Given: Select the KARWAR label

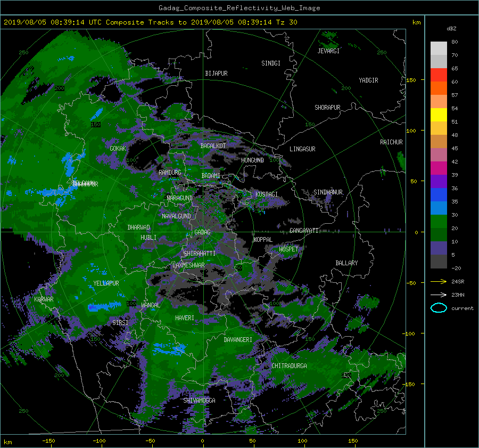Looking at the screenshot, I should tap(44, 299).
